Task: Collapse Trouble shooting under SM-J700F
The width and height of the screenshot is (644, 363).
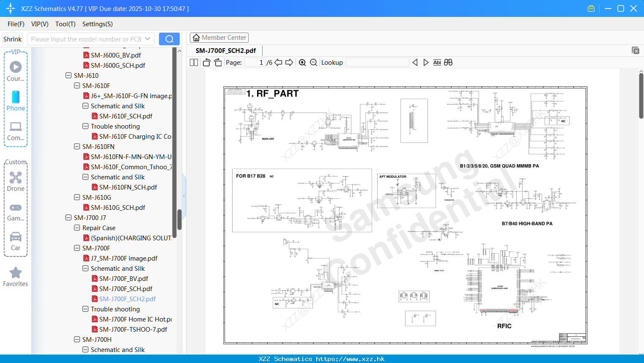Action: point(85,309)
